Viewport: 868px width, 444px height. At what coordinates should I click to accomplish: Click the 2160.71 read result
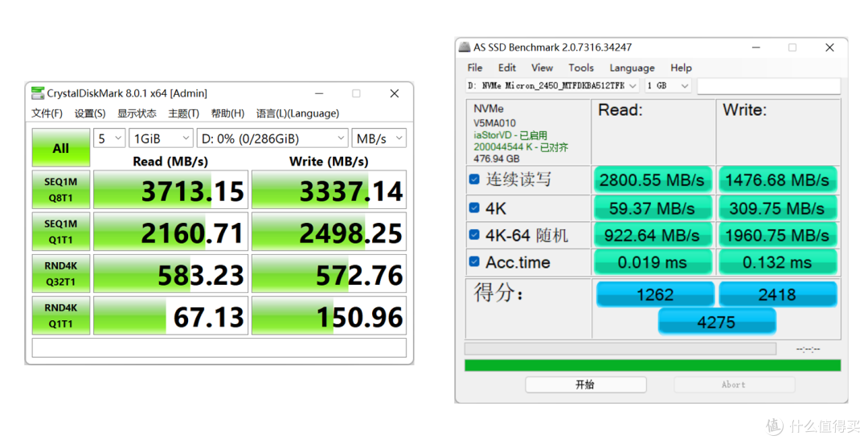[x=170, y=232]
